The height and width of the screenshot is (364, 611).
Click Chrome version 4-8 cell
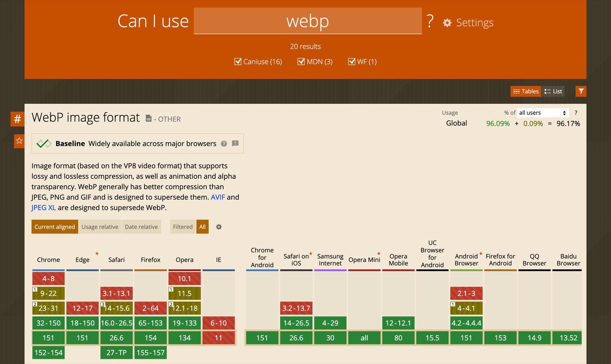(48, 278)
